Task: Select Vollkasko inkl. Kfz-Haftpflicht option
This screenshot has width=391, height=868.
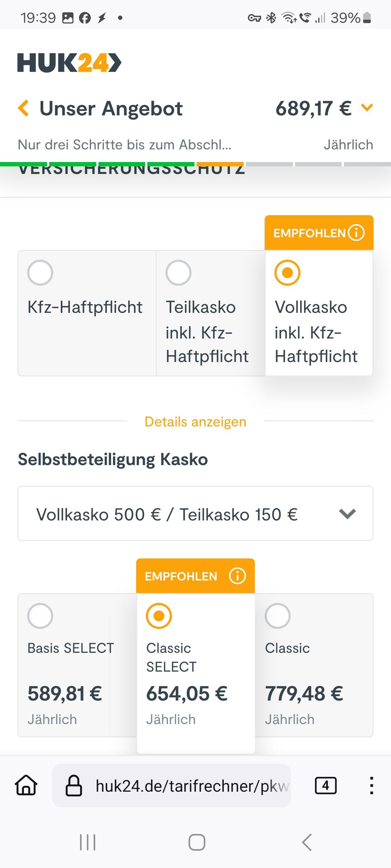Action: [287, 273]
